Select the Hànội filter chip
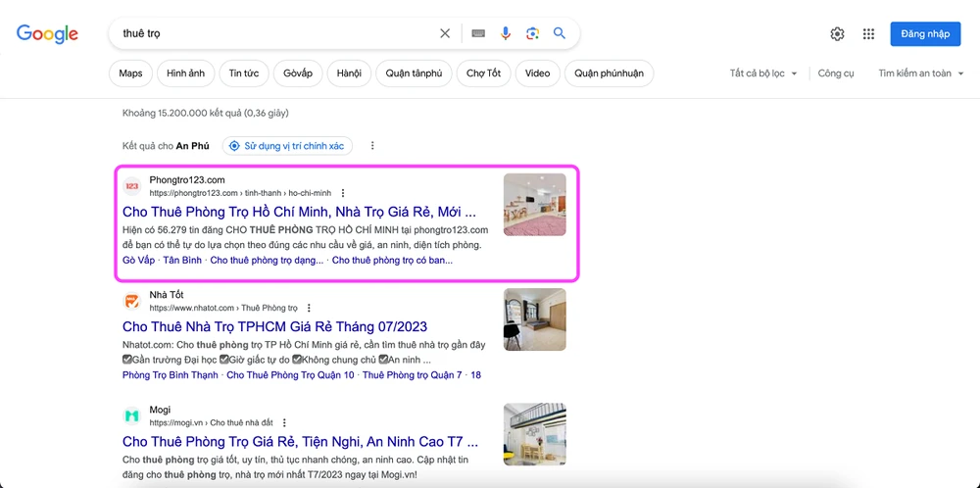Image resolution: width=980 pixels, height=488 pixels. click(349, 73)
